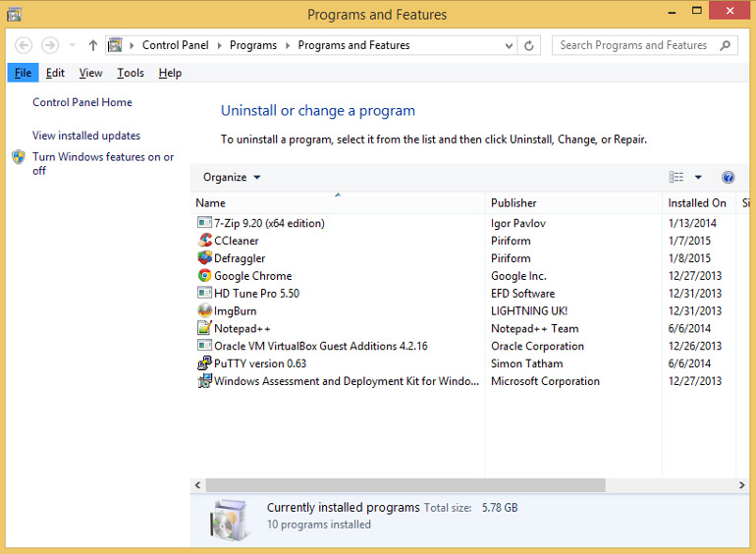Expand the chevron after Programs breadcrumb
The image size is (756, 554).
pyautogui.click(x=288, y=45)
